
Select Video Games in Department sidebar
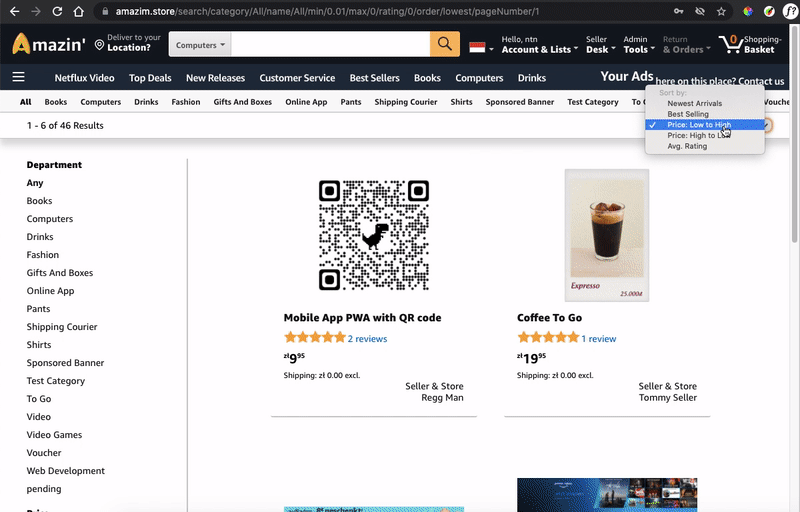click(x=54, y=434)
